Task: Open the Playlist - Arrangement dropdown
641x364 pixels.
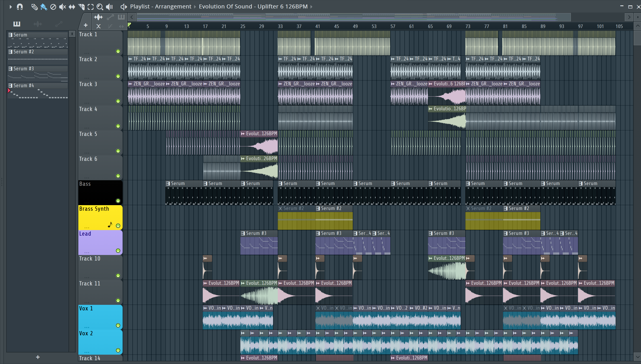Action: click(x=160, y=6)
